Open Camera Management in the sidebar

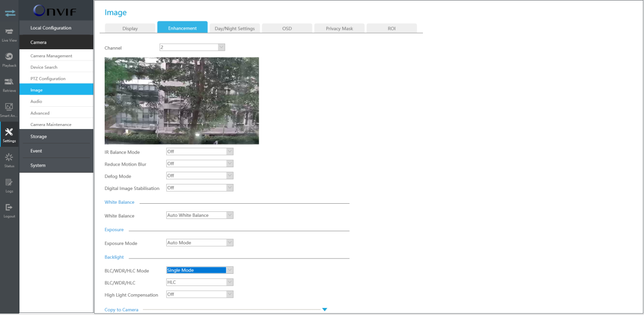(x=51, y=56)
